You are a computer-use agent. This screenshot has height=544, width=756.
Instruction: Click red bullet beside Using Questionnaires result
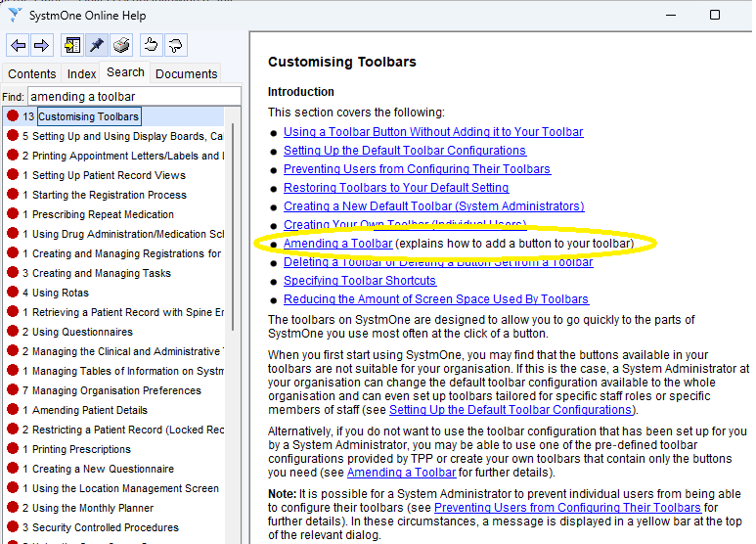coord(13,331)
